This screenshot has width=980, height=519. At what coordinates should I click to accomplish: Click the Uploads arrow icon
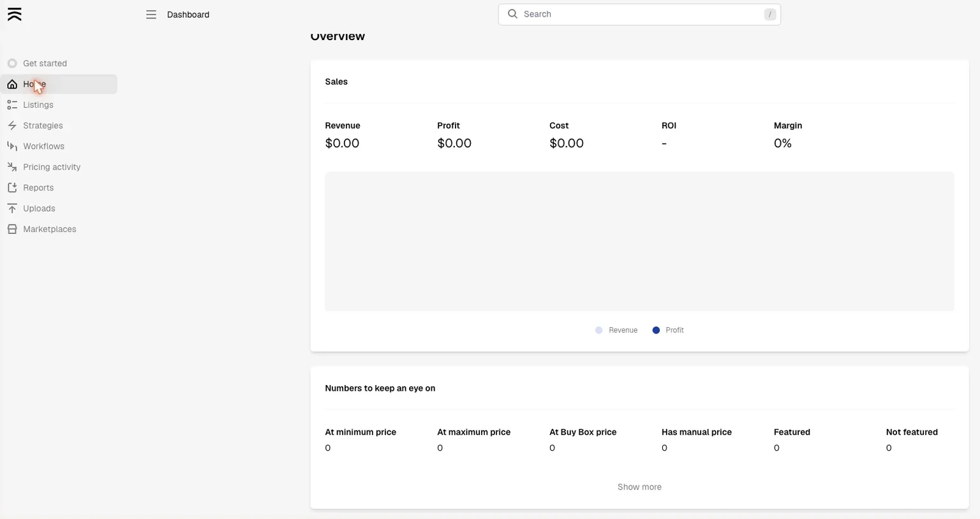(x=12, y=208)
